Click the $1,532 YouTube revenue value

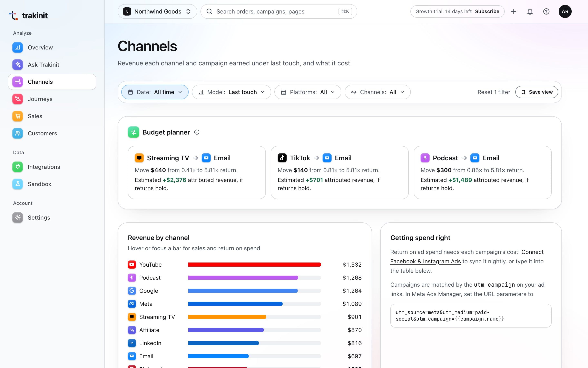click(352, 265)
